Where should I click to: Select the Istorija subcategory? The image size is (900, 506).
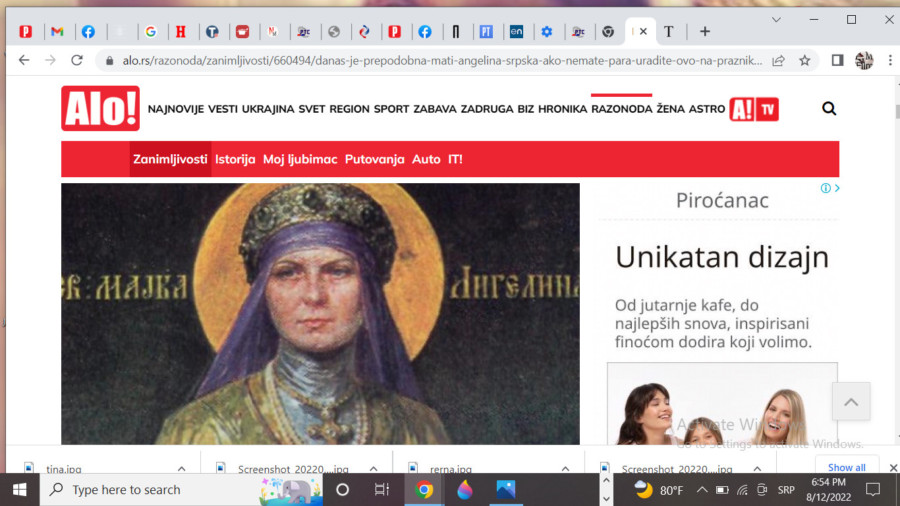click(235, 159)
